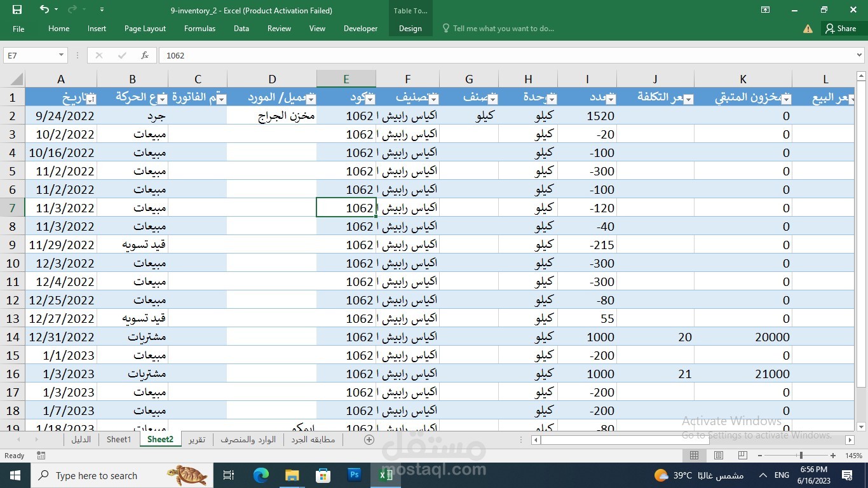Viewport: 868px width, 488px height.
Task: Cancel cell entry with the X icon
Action: [x=98, y=55]
